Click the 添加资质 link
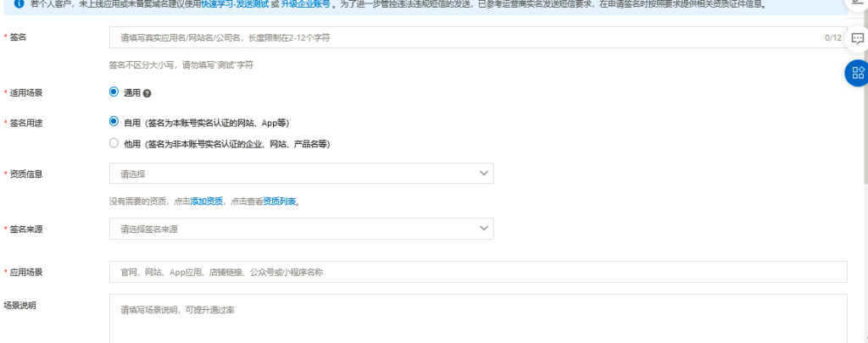Viewport: 868px width, 343px height. (x=207, y=202)
